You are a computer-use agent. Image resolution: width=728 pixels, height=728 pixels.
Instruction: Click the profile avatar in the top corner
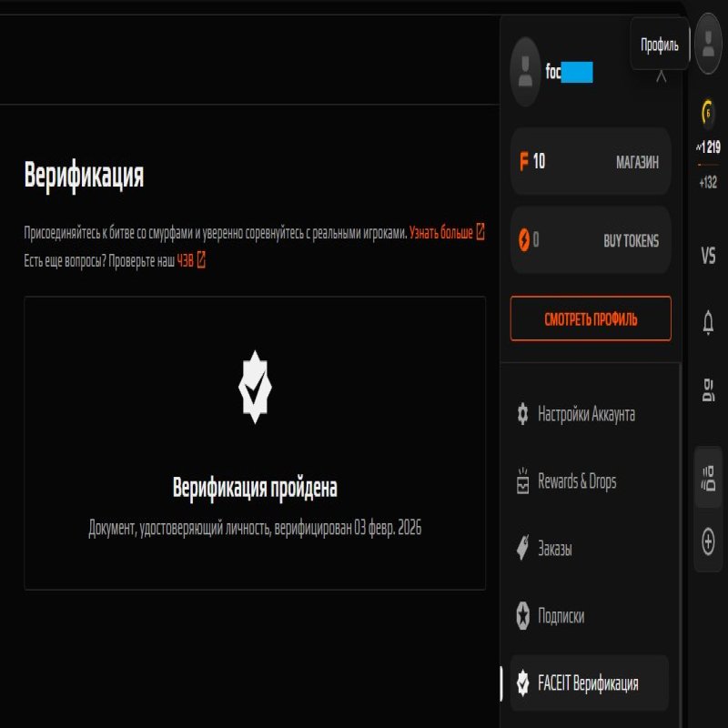click(708, 44)
